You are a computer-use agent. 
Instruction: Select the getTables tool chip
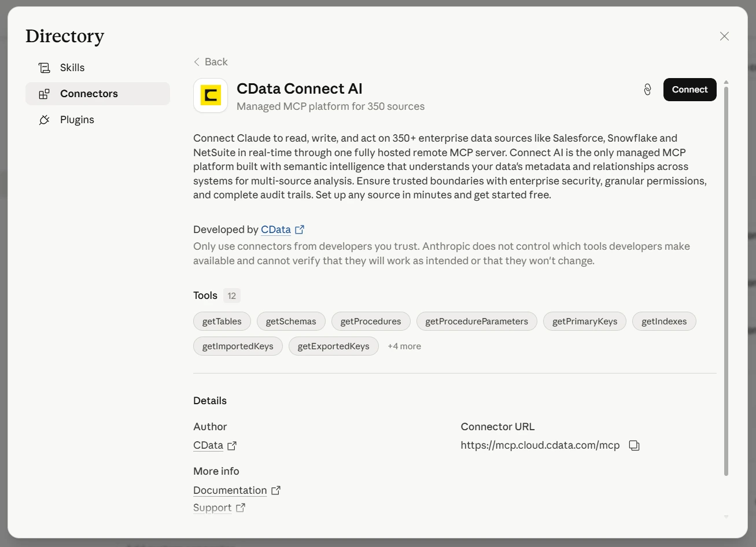(222, 321)
